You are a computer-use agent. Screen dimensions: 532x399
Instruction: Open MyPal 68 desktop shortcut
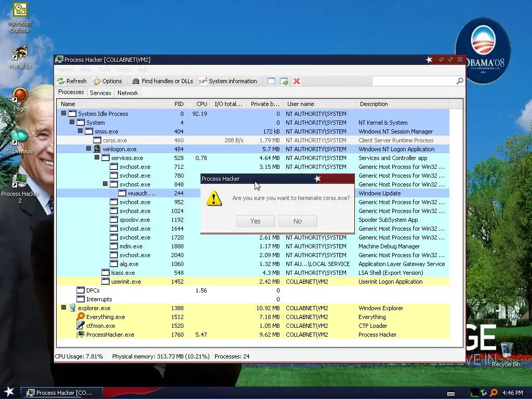coord(20,57)
